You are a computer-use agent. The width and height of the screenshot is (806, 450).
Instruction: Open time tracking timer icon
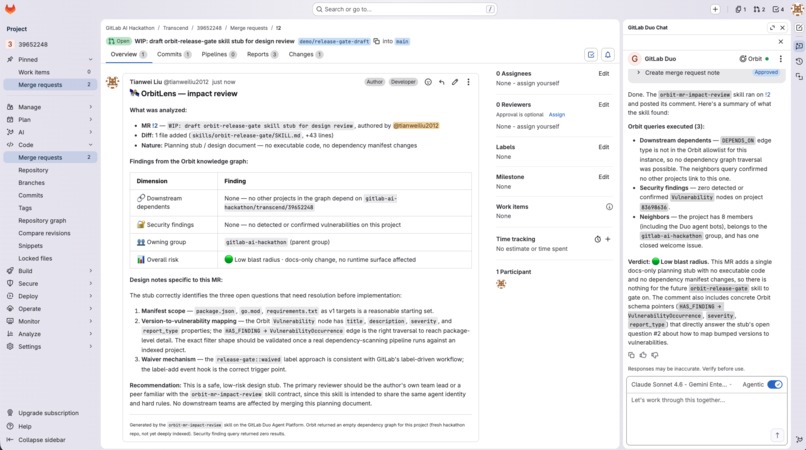598,239
